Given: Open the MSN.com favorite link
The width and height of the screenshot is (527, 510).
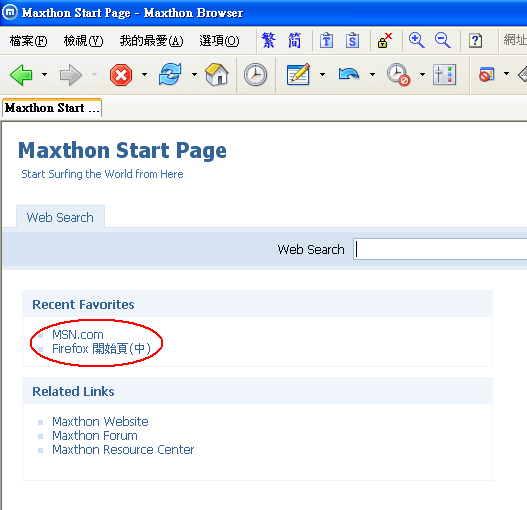Looking at the screenshot, I should click(78, 335).
